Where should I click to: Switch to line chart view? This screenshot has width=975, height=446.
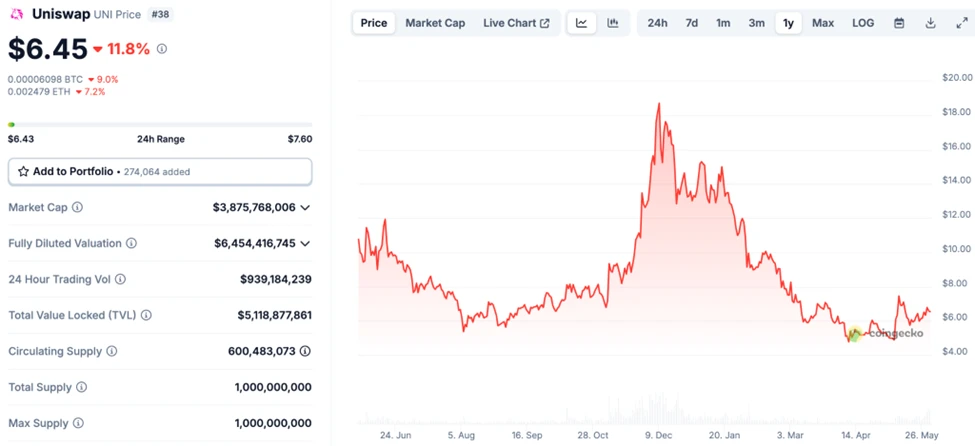click(582, 23)
